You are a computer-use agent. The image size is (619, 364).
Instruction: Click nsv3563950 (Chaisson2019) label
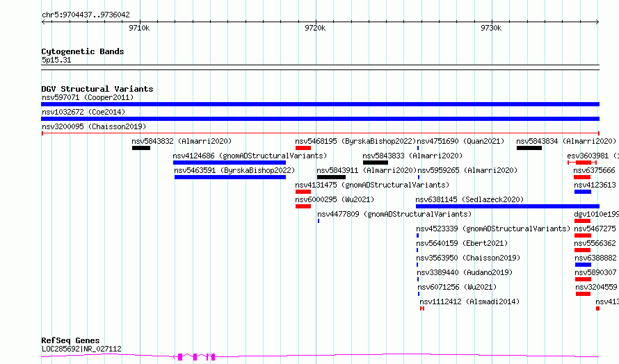[468, 258]
